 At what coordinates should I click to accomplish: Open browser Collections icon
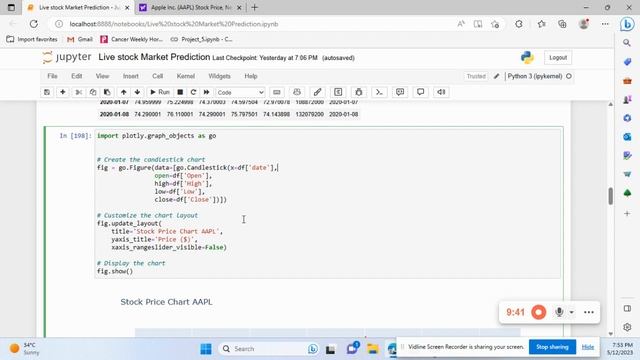pyautogui.click(x=562, y=24)
